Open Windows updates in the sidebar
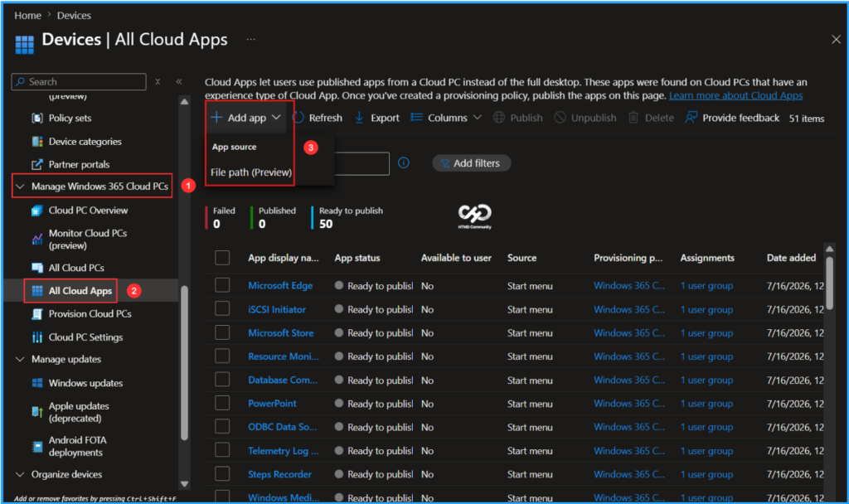The width and height of the screenshot is (849, 504). [85, 383]
